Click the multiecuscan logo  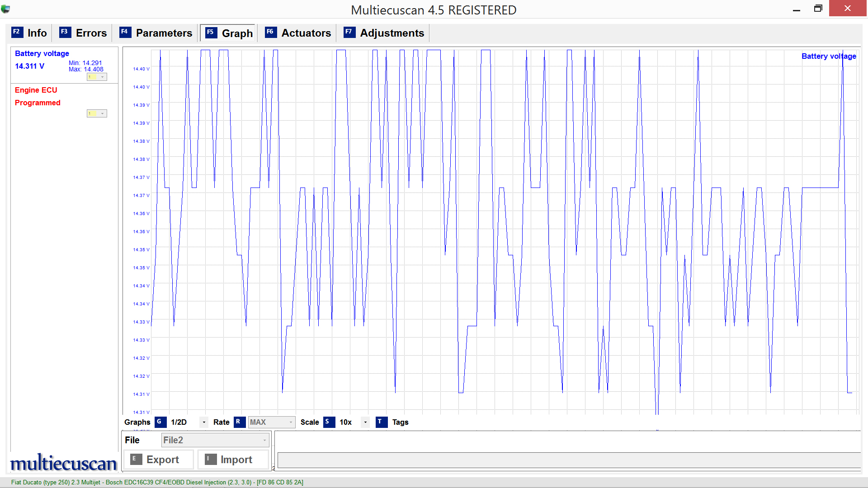click(x=63, y=463)
